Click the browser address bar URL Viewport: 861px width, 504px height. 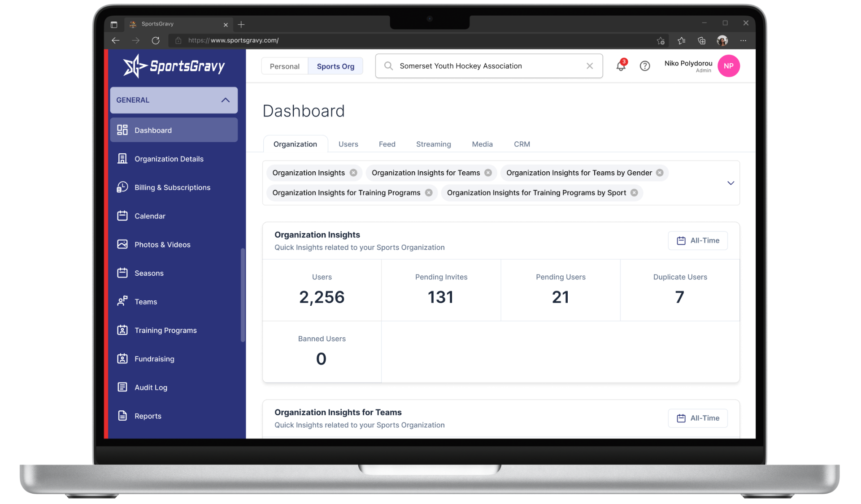[233, 40]
